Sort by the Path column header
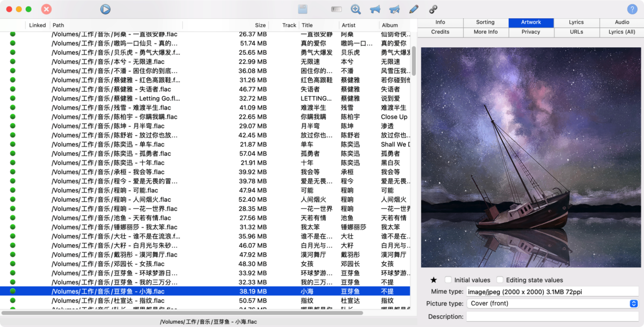This screenshot has height=327, width=644. click(116, 25)
